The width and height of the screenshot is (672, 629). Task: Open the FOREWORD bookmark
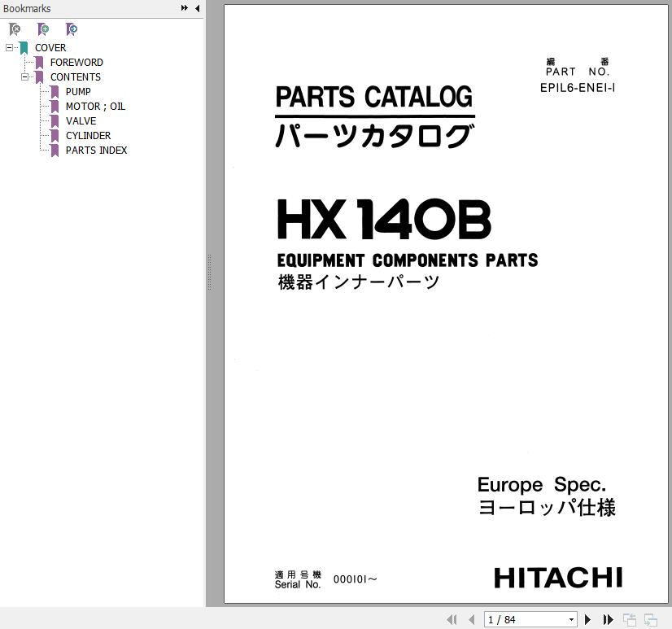click(x=76, y=63)
